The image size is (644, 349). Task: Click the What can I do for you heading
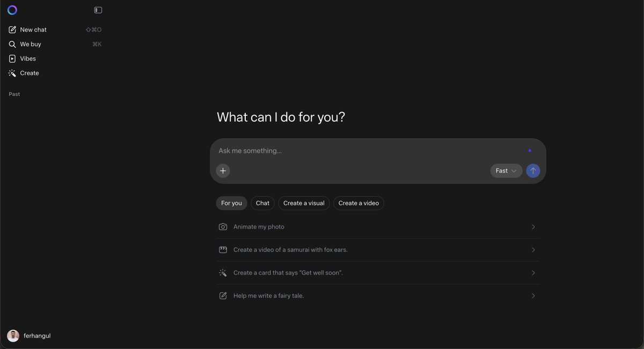(281, 117)
